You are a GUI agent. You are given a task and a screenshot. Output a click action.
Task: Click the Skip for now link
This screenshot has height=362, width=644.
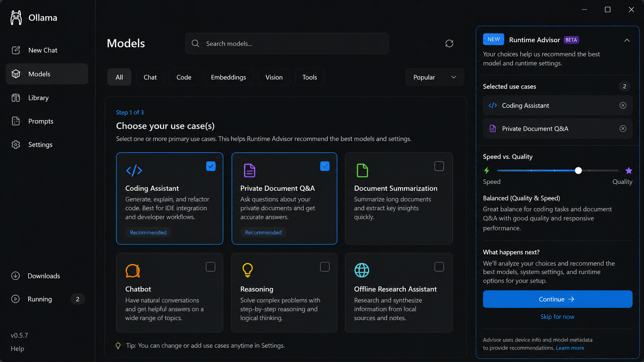tap(557, 317)
